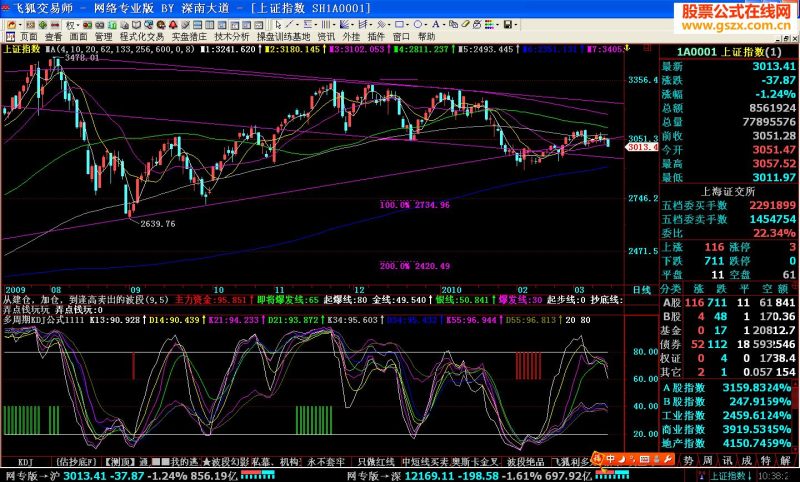Screen dimensions: 800x482
Task: Click the vertical cycle lines tool
Action: pyautogui.click(x=326, y=24)
